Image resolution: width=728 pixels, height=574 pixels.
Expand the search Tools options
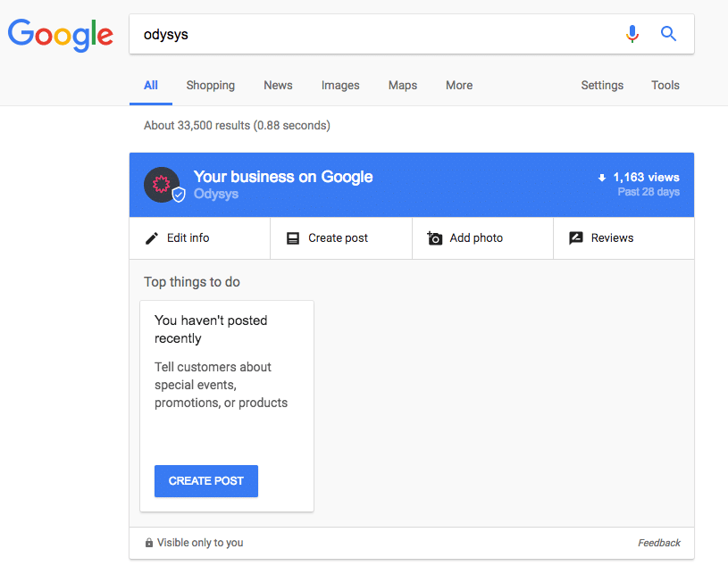point(665,86)
